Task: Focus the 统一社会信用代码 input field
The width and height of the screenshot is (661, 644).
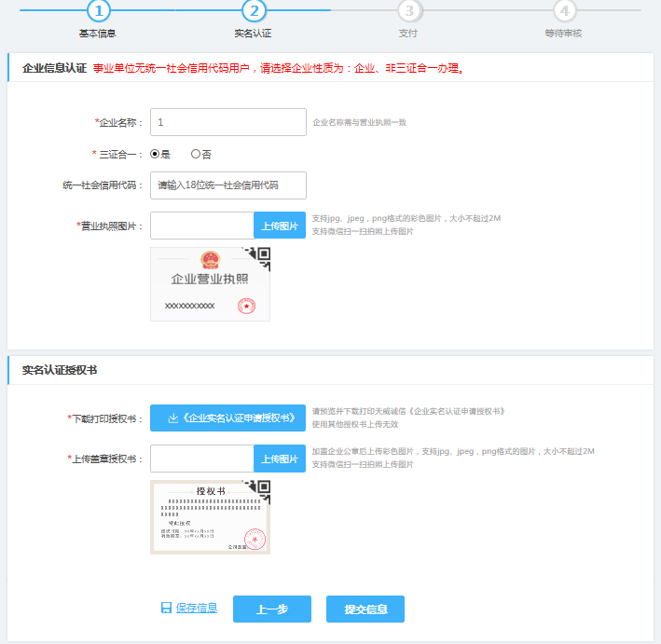Action: tap(228, 185)
